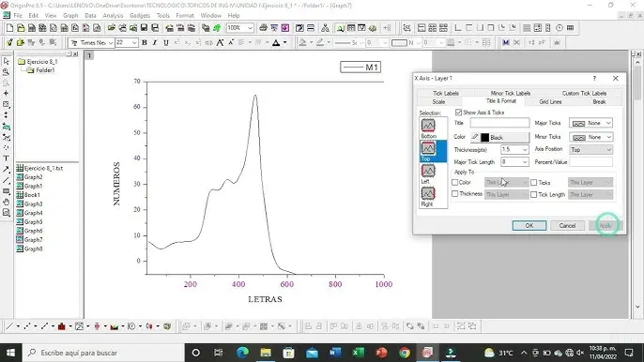Image resolution: width=644 pixels, height=362 pixels.
Task: Click the Windows Start button
Action: click(10, 353)
